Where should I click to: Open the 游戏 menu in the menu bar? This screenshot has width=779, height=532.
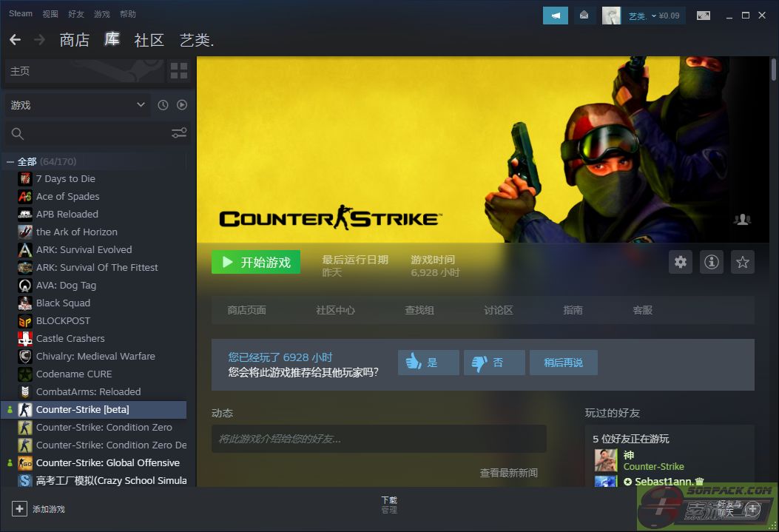point(102,14)
